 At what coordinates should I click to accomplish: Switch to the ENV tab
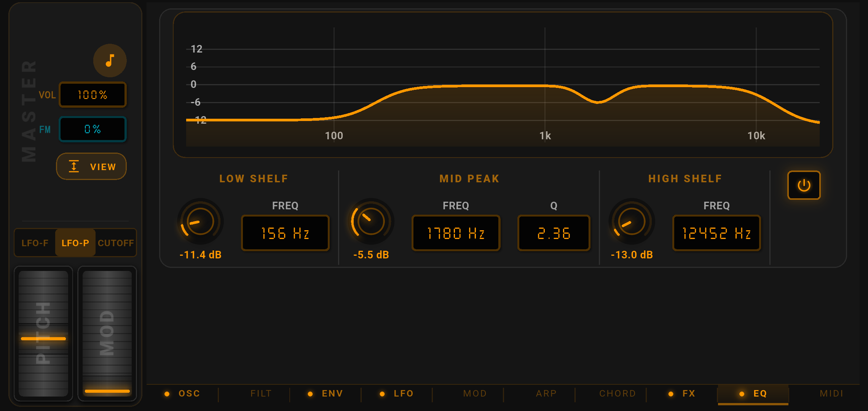pos(332,393)
